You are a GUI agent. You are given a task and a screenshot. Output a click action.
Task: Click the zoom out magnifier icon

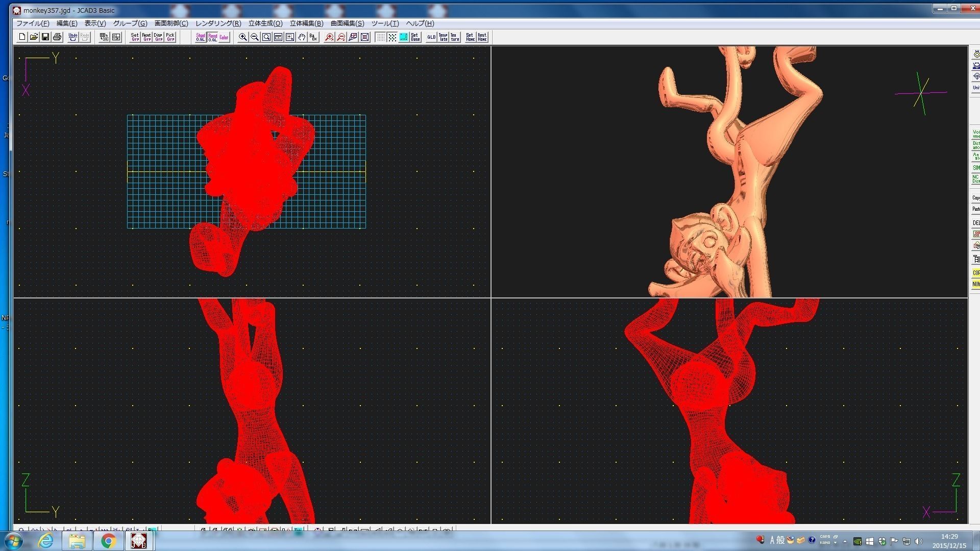pos(255,37)
